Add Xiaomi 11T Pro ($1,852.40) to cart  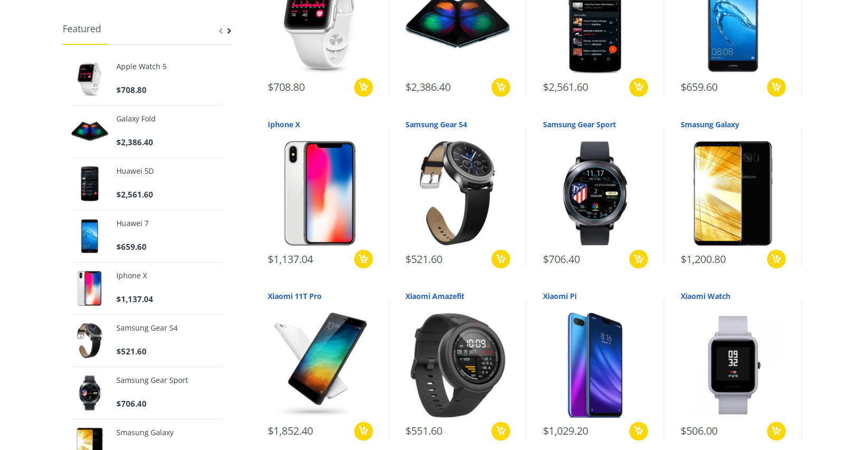point(363,431)
